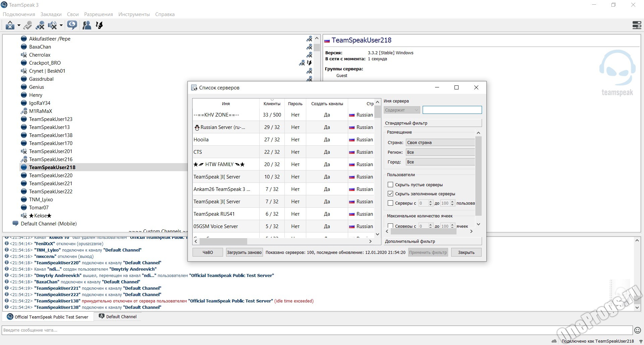
Task: Open the Свои menu
Action: (73, 14)
